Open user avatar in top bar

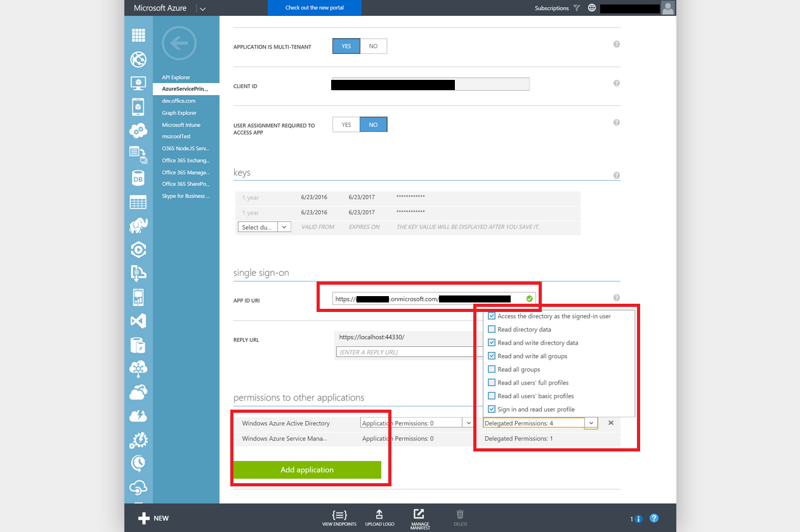click(667, 8)
